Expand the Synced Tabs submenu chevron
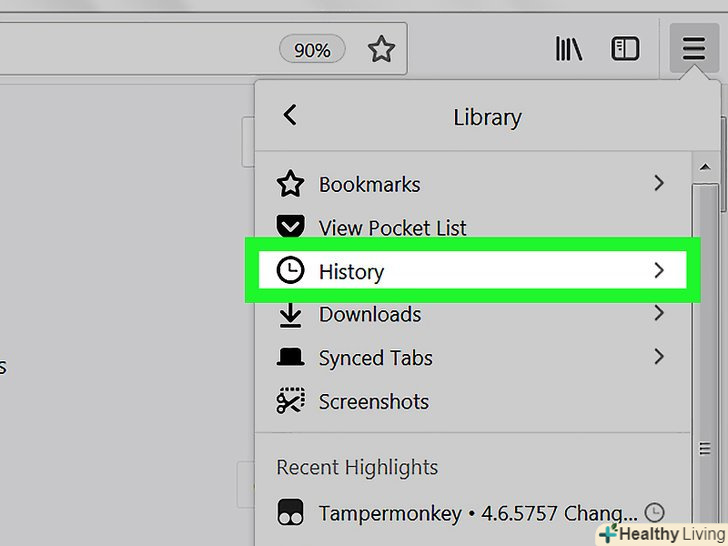 658,356
